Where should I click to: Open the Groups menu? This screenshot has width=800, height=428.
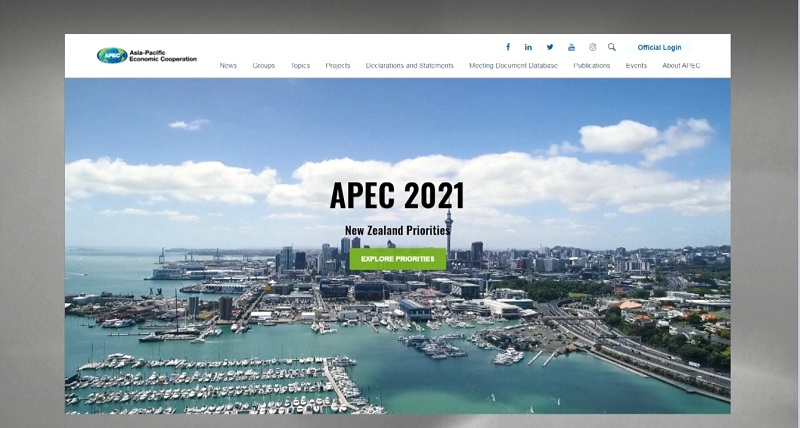click(x=264, y=66)
